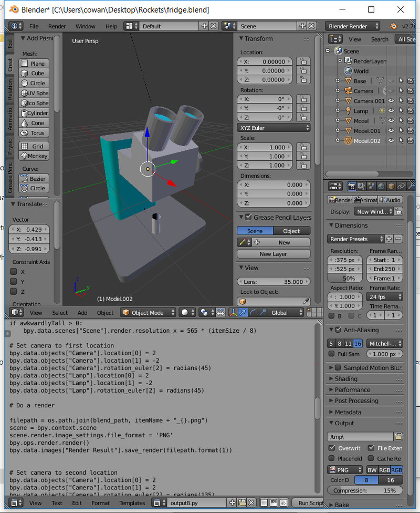Disable the Anti-Aliasing checkbox

click(x=338, y=330)
